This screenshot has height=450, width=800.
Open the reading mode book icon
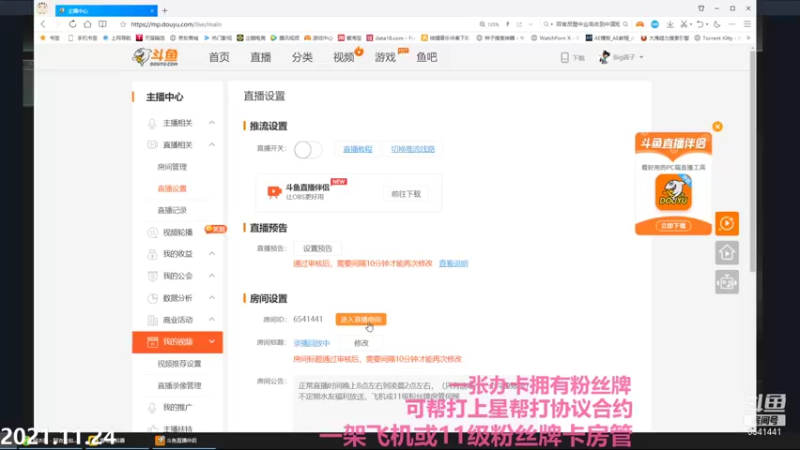(103, 24)
